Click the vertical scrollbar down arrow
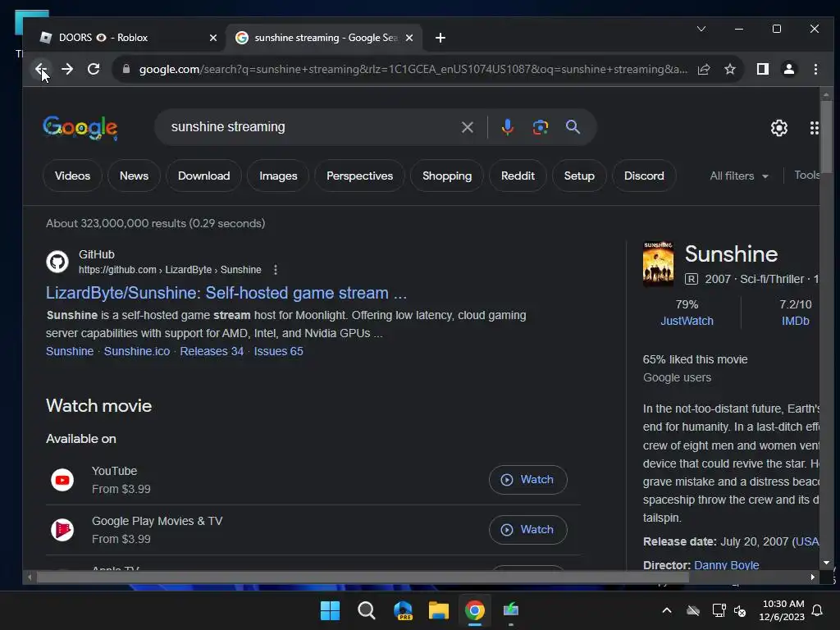840x630 pixels. click(x=825, y=563)
